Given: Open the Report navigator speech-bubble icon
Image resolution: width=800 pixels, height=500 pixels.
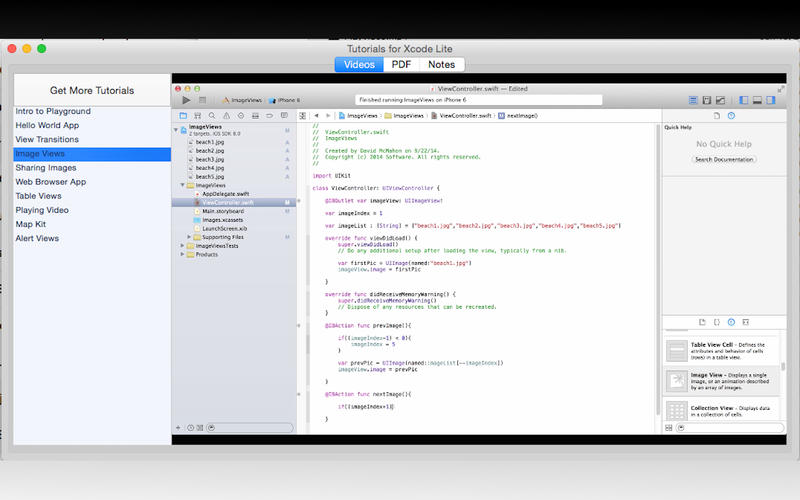Looking at the screenshot, I should pos(284,116).
